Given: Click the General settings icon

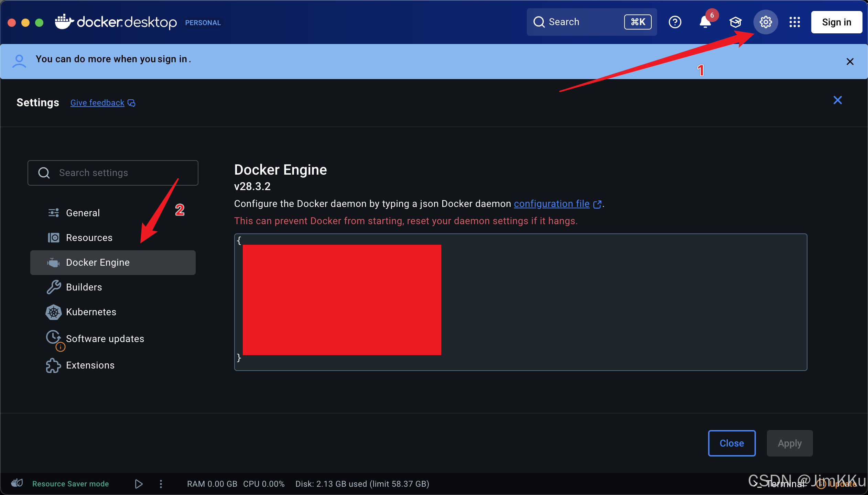Looking at the screenshot, I should [x=53, y=213].
